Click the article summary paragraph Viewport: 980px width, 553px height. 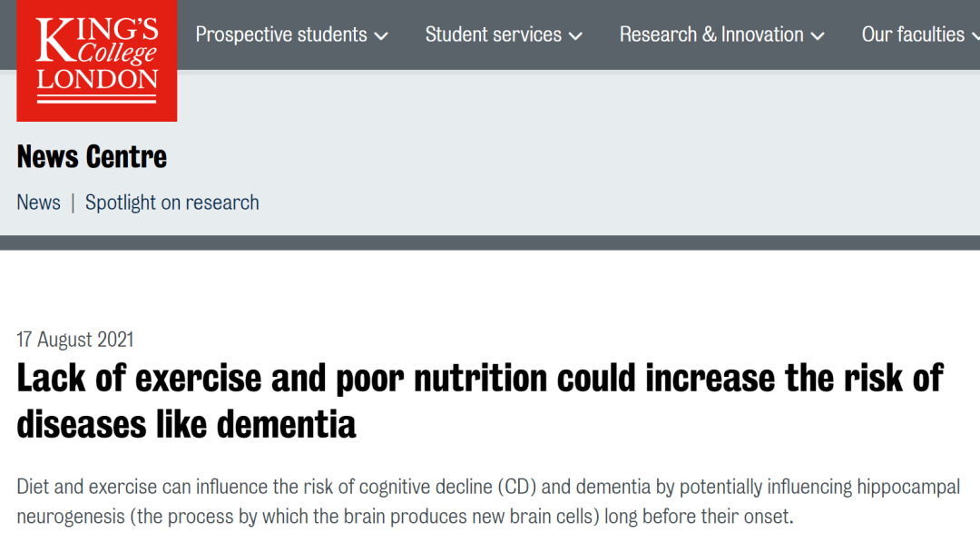[x=488, y=502]
